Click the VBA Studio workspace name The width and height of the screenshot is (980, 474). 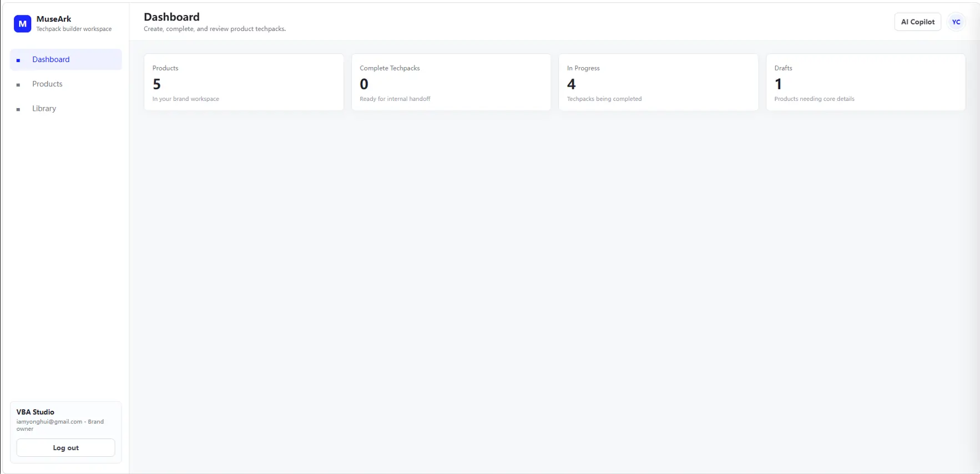point(36,412)
